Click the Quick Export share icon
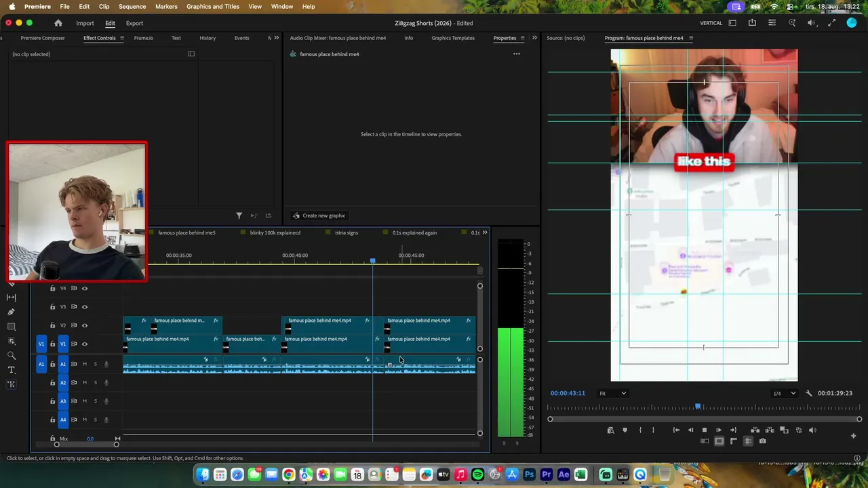Image resolution: width=868 pixels, height=488 pixels. coord(752,23)
